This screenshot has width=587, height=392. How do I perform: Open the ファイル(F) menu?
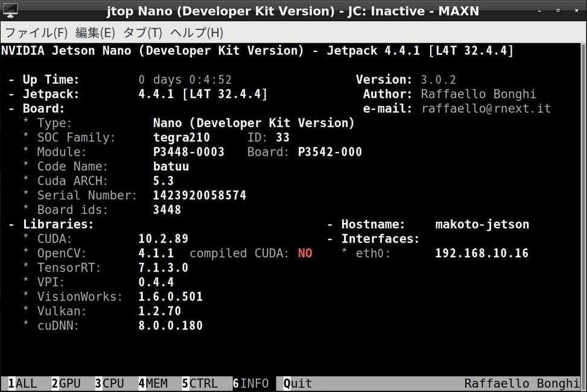(x=36, y=33)
